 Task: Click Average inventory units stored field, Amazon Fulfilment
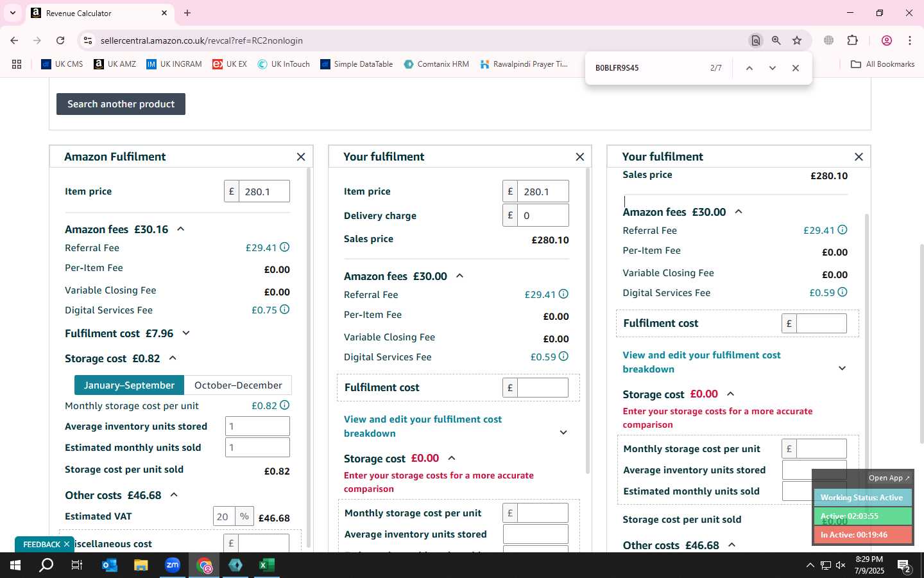(x=257, y=426)
